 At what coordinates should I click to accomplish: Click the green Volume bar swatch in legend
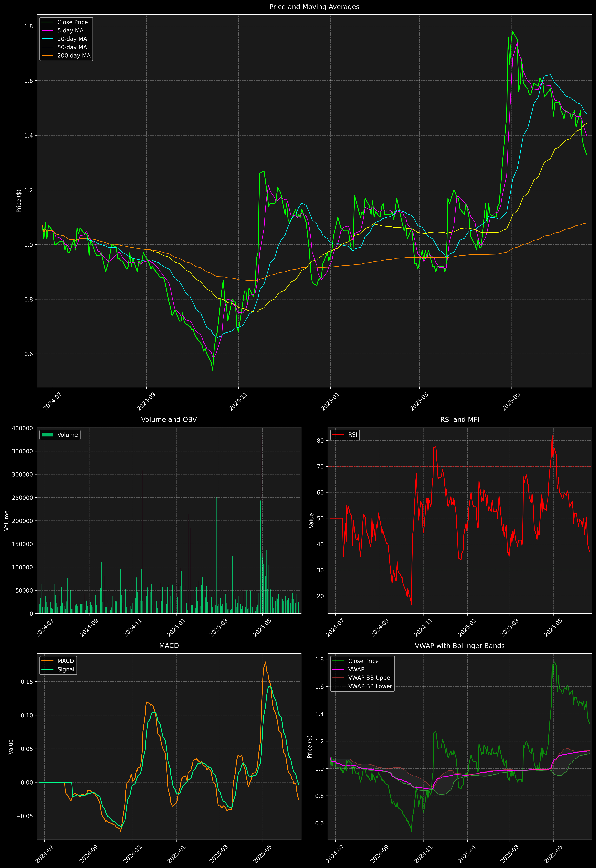pyautogui.click(x=47, y=435)
